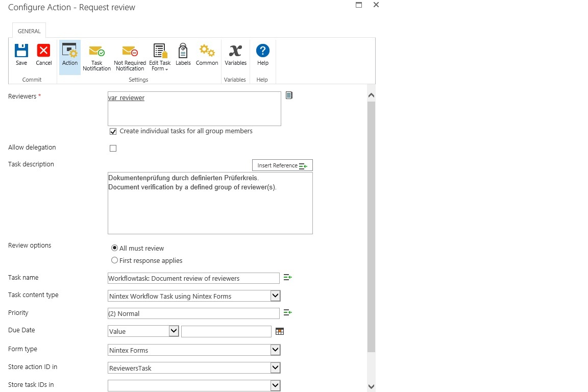Switch to the GENERAL ribbon tab
Screen dimensions: 588x392
tap(29, 31)
